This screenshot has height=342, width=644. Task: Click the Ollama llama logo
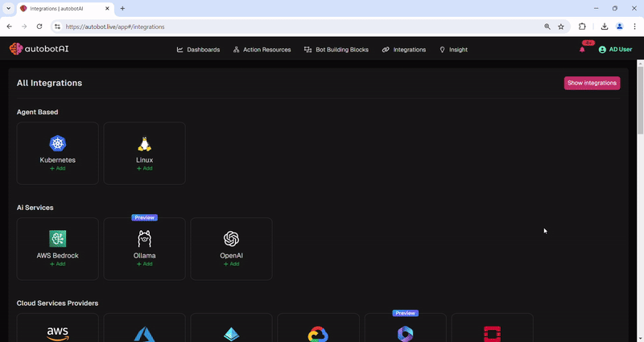point(145,238)
